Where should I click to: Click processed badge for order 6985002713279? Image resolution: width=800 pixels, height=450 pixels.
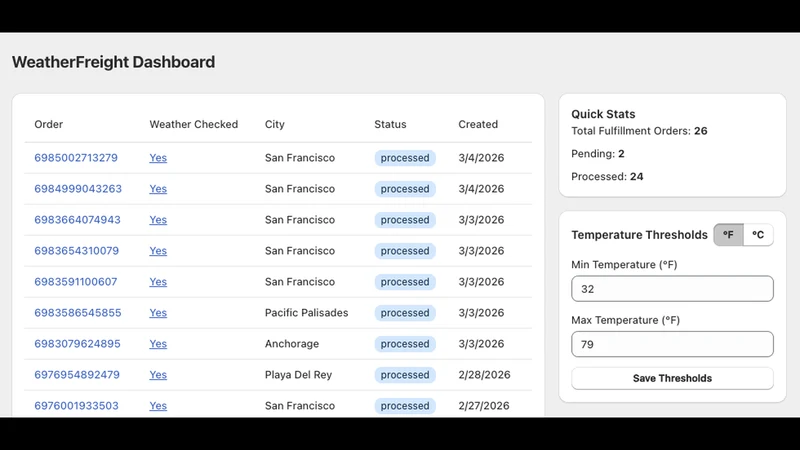(405, 158)
